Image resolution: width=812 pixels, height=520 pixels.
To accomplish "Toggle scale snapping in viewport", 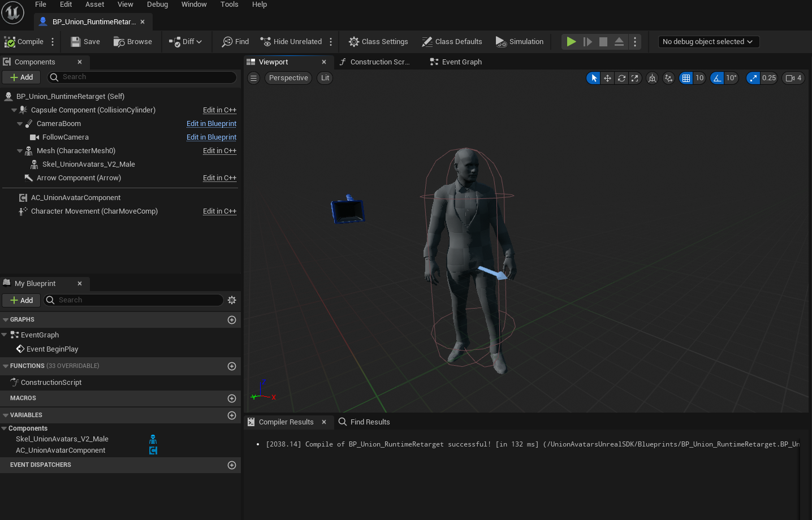I will pos(753,78).
